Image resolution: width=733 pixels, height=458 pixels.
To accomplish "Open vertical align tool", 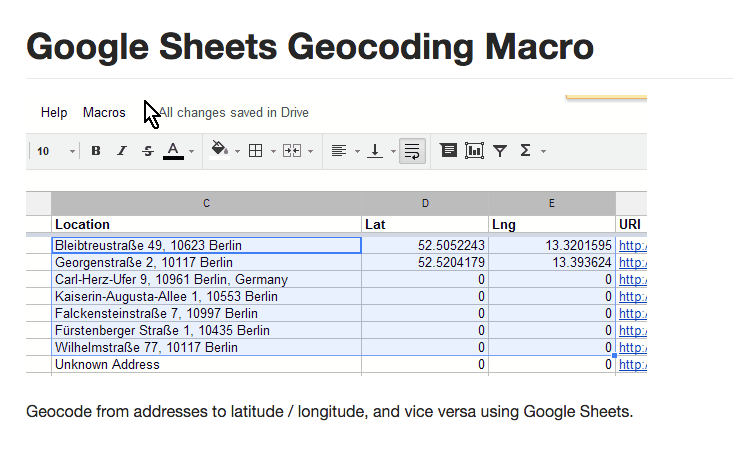I will (x=375, y=151).
